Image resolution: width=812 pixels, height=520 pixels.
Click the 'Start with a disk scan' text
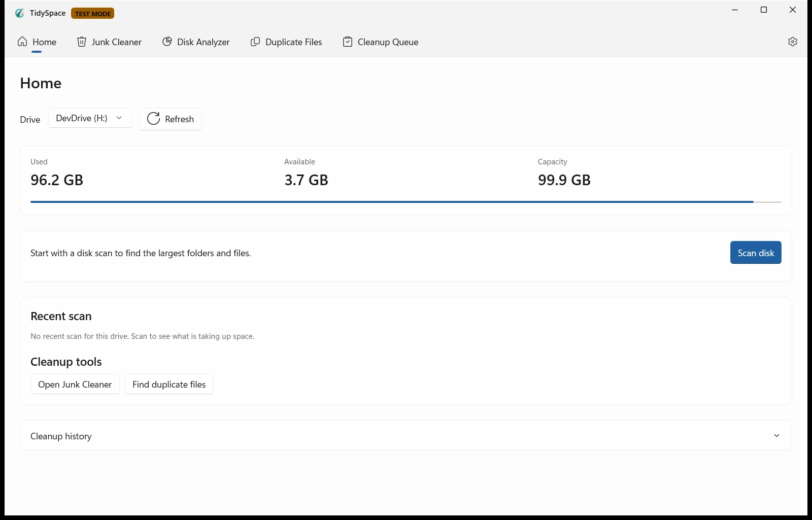[141, 253]
